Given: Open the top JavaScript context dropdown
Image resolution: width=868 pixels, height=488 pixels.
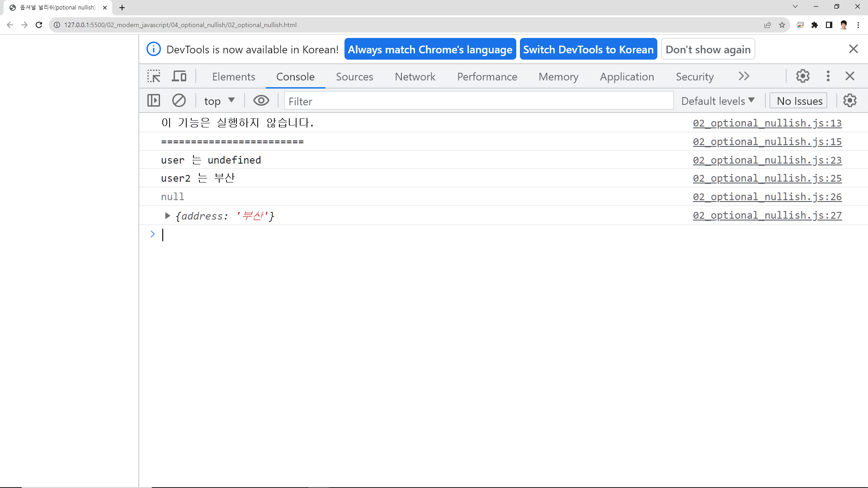Looking at the screenshot, I should pyautogui.click(x=219, y=101).
